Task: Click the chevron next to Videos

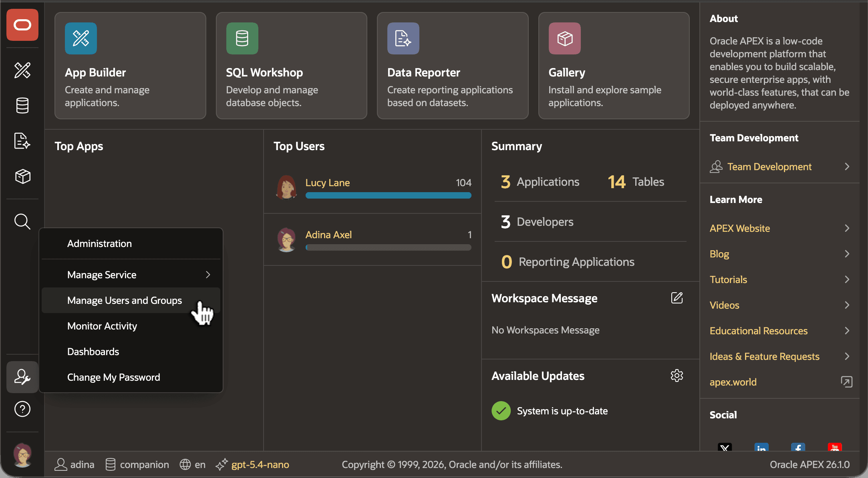Action: click(847, 305)
